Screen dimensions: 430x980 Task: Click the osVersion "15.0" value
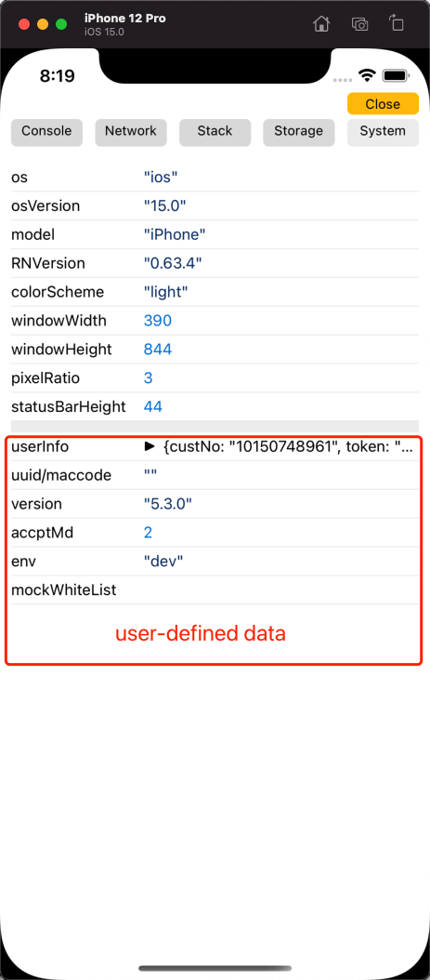tap(165, 205)
